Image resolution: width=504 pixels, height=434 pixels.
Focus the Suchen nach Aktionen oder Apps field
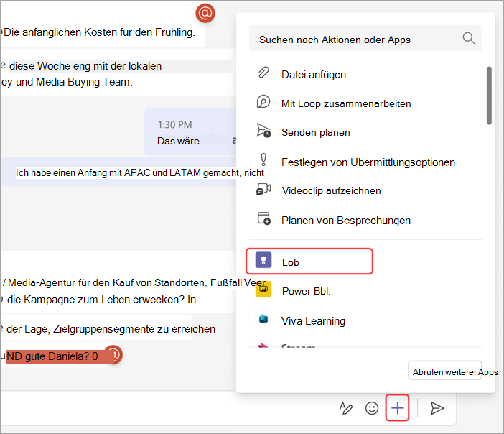click(365, 38)
